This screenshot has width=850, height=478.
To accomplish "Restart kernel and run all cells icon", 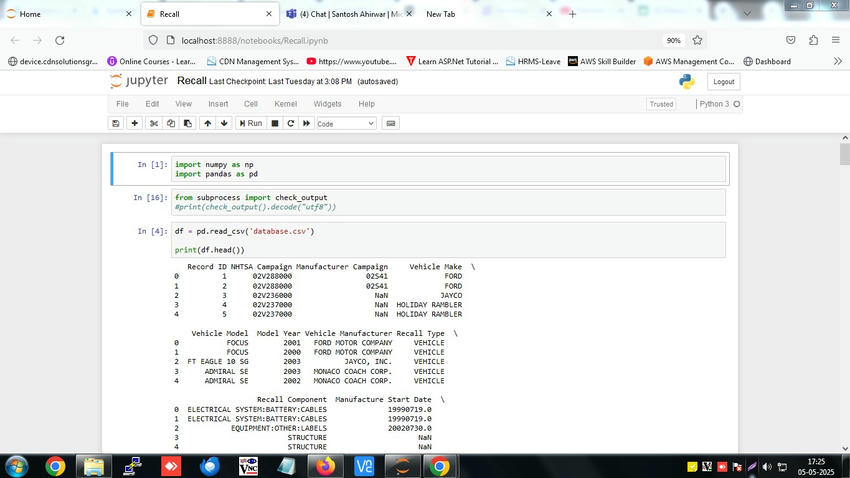I will coord(306,124).
